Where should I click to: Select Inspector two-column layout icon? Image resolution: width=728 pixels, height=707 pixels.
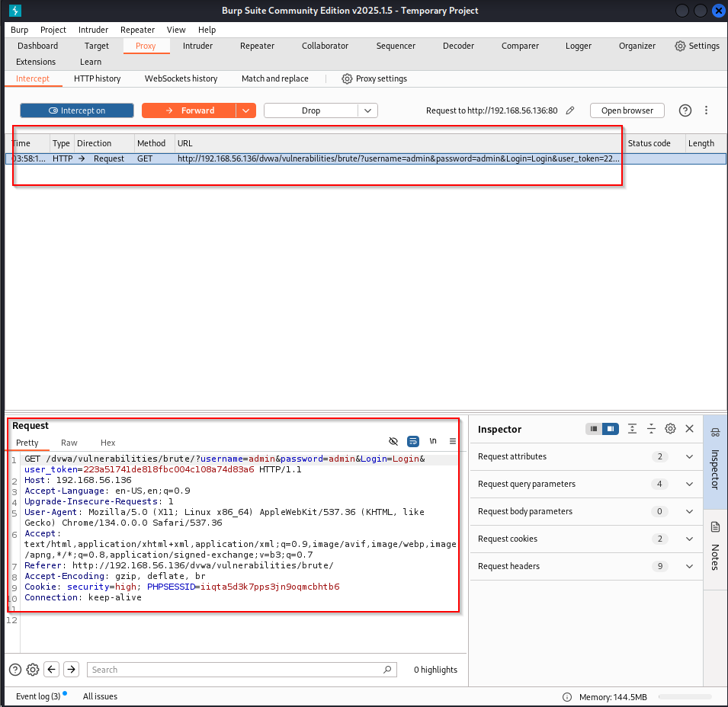[x=610, y=429]
